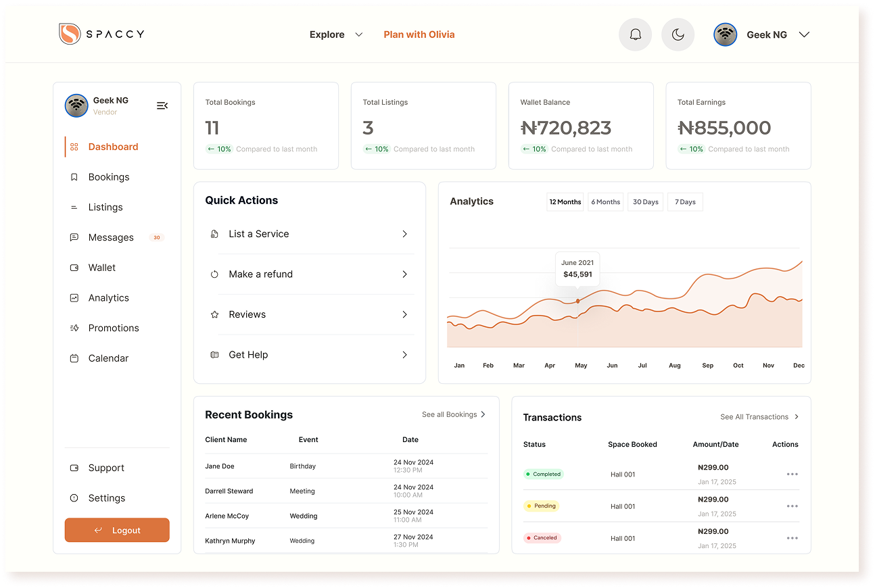Screen dimensions: 875x588
Task: Click the Calendar icon in sidebar
Action: click(74, 358)
